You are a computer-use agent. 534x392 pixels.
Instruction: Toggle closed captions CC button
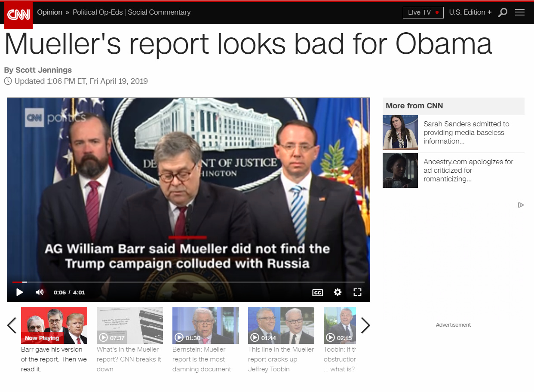[x=317, y=293]
